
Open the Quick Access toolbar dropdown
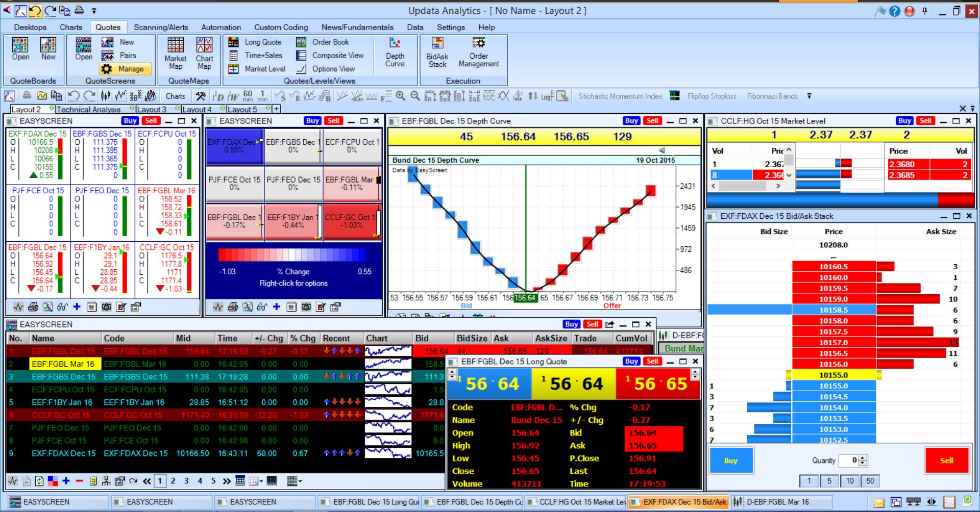pos(94,10)
